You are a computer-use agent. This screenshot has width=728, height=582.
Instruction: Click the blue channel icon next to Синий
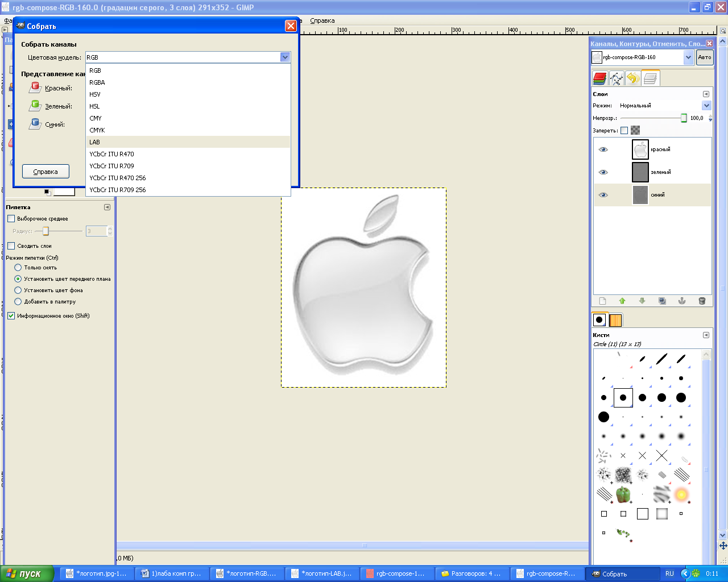tap(35, 124)
